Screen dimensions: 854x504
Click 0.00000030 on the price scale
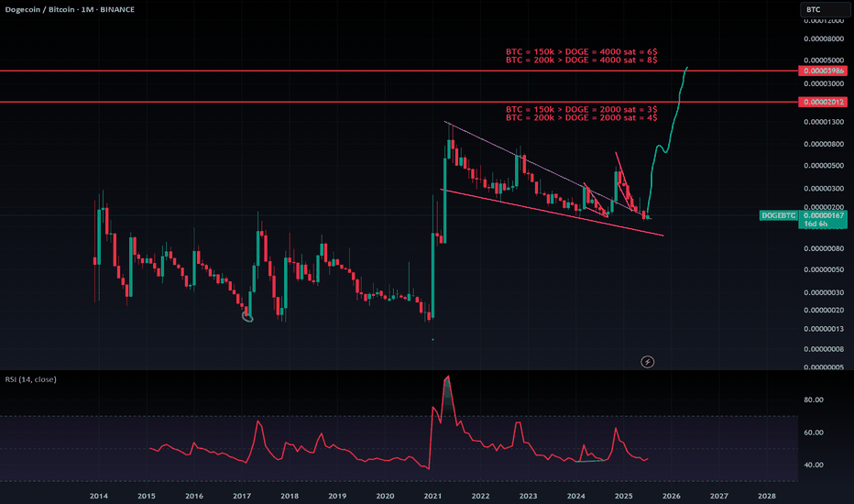point(824,292)
